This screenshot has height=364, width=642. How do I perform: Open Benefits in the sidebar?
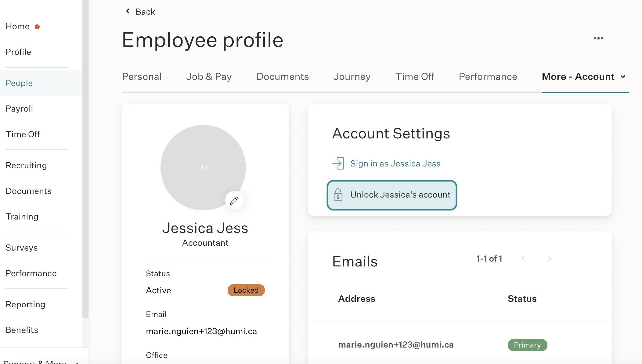22,330
